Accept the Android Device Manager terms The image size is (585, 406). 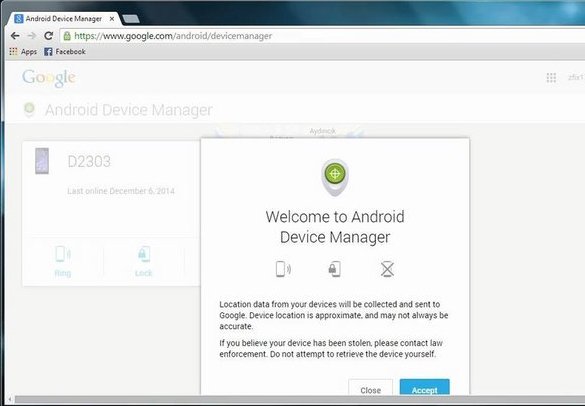(425, 388)
